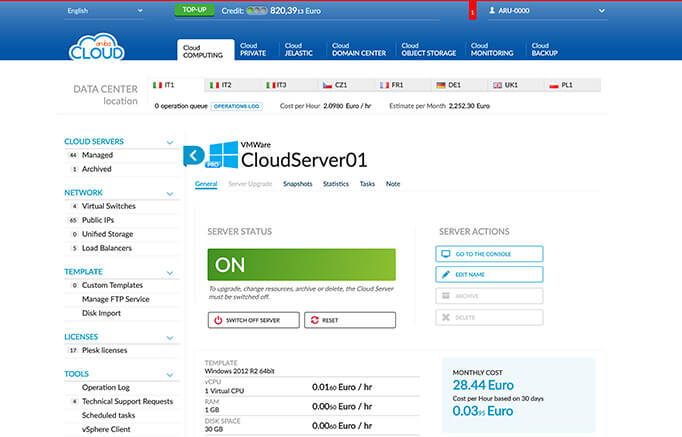Open Technical Support Requests

tap(127, 401)
